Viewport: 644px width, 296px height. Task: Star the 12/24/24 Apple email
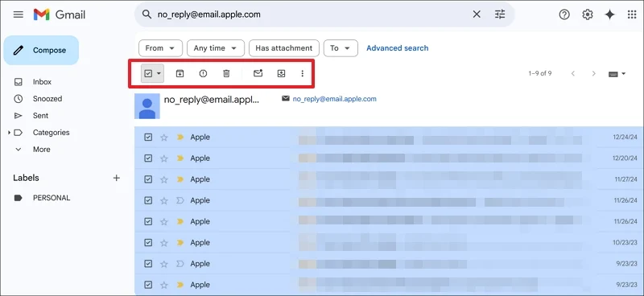pyautogui.click(x=164, y=138)
